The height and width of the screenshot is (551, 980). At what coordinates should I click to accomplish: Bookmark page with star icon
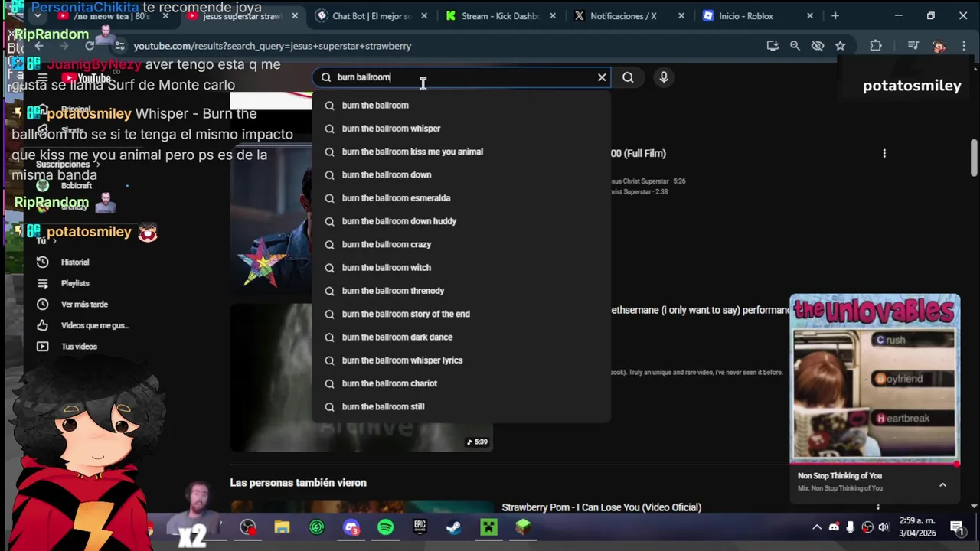(x=840, y=46)
